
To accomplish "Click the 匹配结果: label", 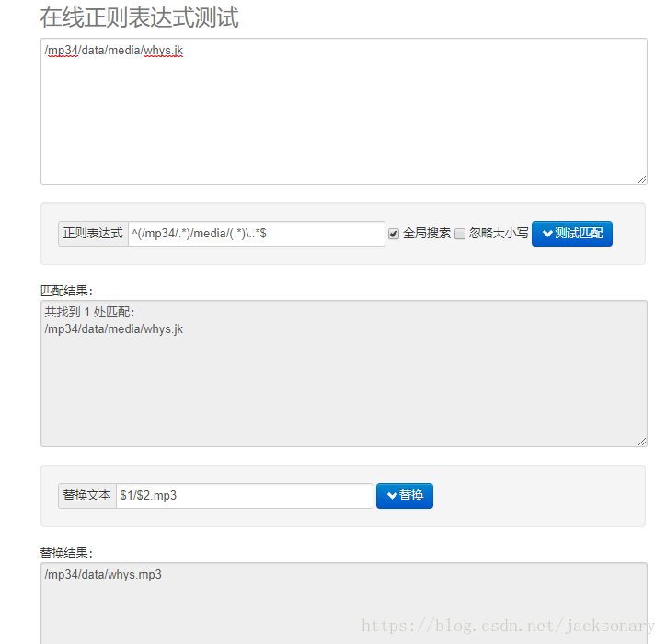I will 66,291.
